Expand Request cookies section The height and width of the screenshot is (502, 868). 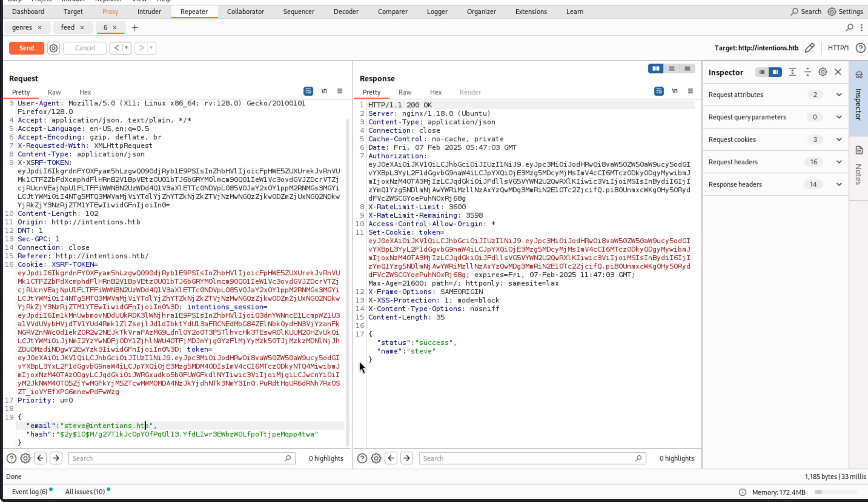[x=839, y=140]
